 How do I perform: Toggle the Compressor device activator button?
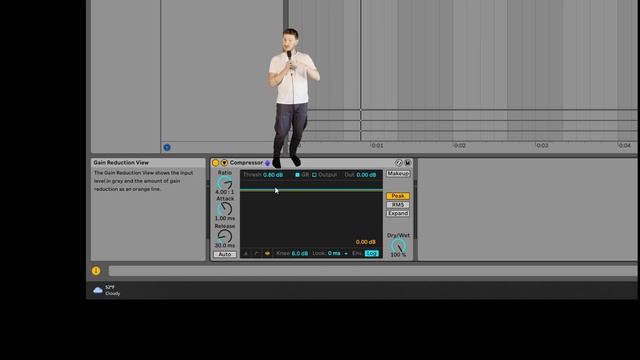[216, 163]
